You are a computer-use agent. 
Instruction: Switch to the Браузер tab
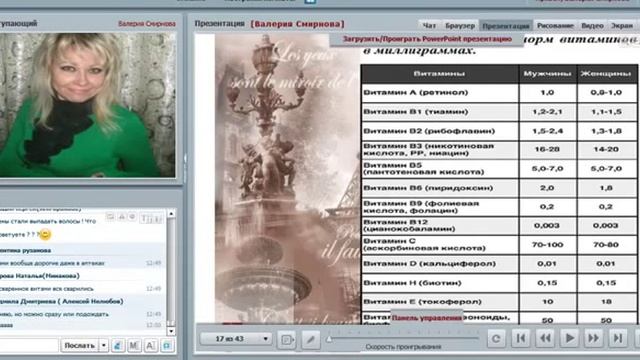click(460, 25)
